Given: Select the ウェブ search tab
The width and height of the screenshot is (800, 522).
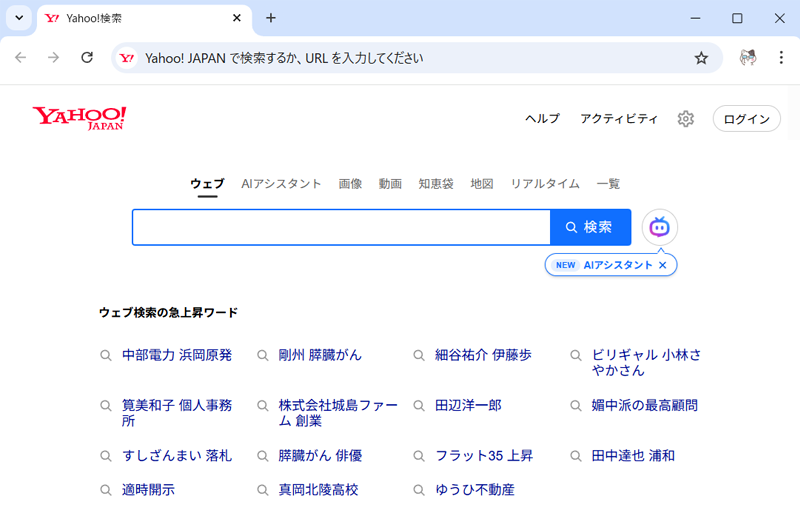Looking at the screenshot, I should point(207,184).
